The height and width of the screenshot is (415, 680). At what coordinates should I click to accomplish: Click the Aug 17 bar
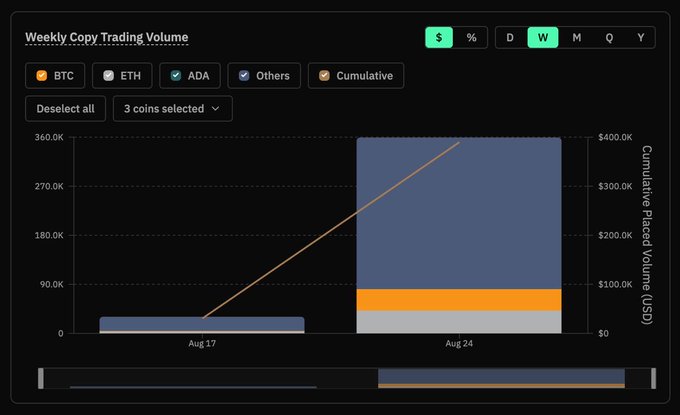[x=202, y=325]
